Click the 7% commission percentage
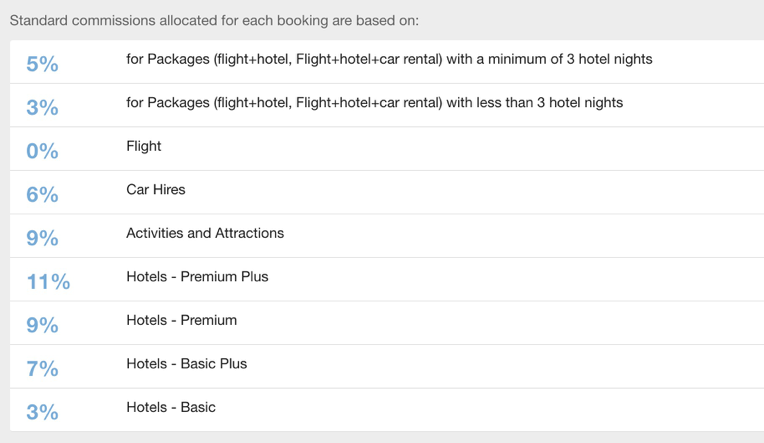The width and height of the screenshot is (764, 443). (x=42, y=368)
